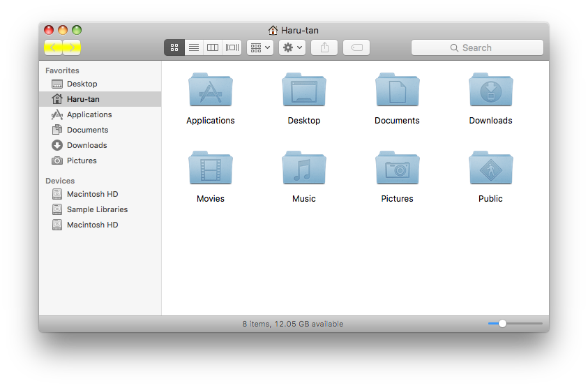
Task: Go forward with the right arrow button
Action: 72,47
